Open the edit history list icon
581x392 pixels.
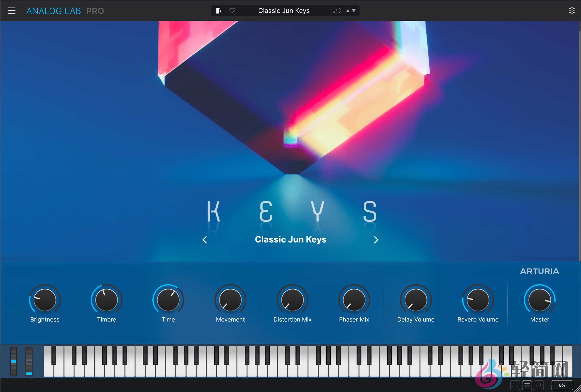[527, 385]
